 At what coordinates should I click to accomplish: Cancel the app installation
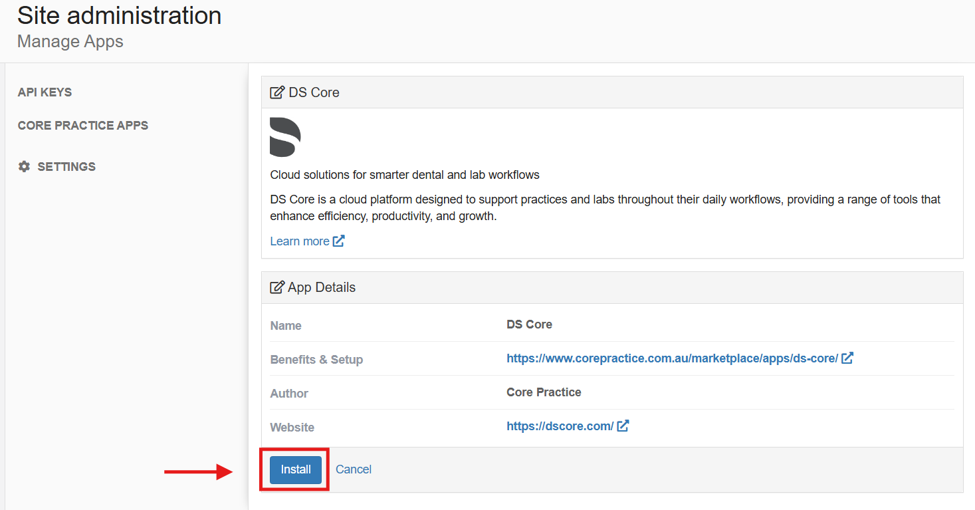click(353, 470)
